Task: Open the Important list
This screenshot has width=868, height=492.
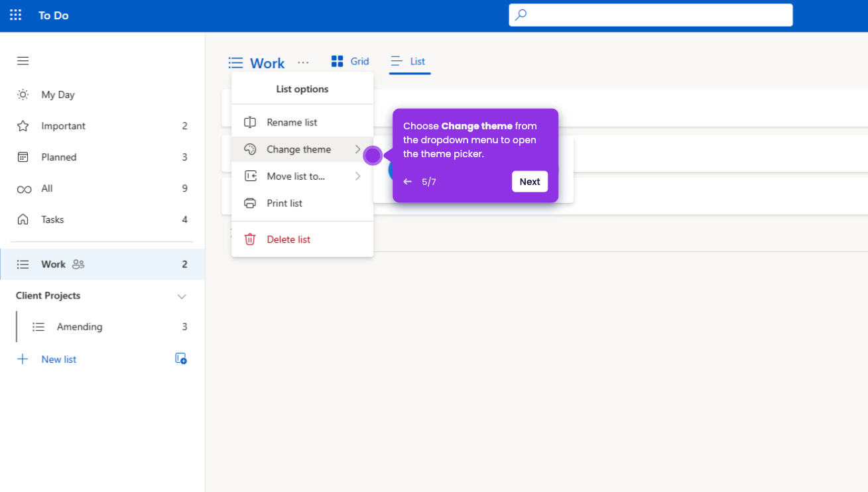Action: coord(102,126)
